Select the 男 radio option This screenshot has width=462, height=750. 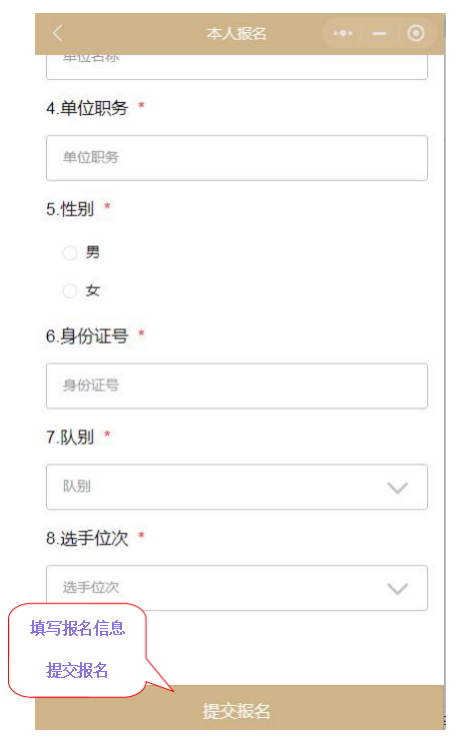[70, 253]
